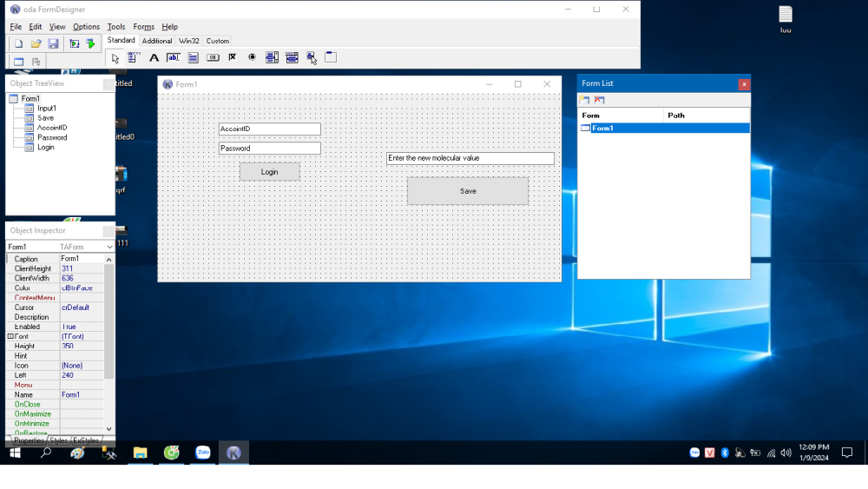
Task: Open the Properties tab in Object Inspector
Action: (29, 441)
